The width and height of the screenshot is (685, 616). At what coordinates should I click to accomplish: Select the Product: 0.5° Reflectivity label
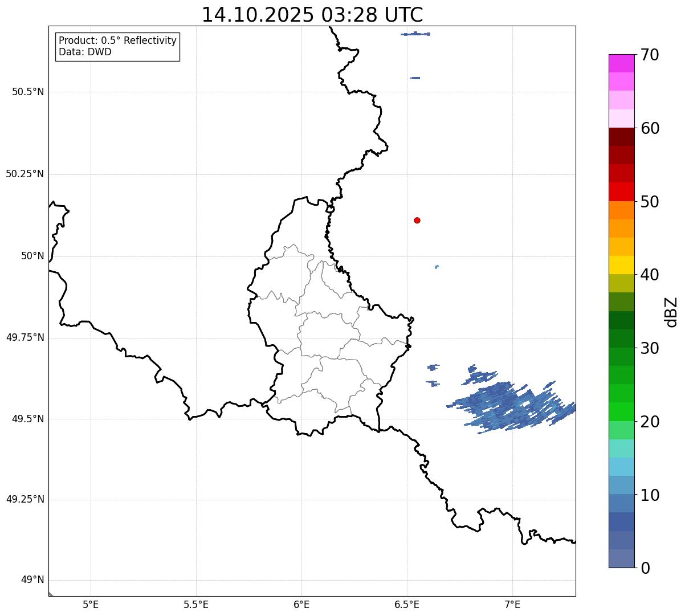pyautogui.click(x=117, y=41)
